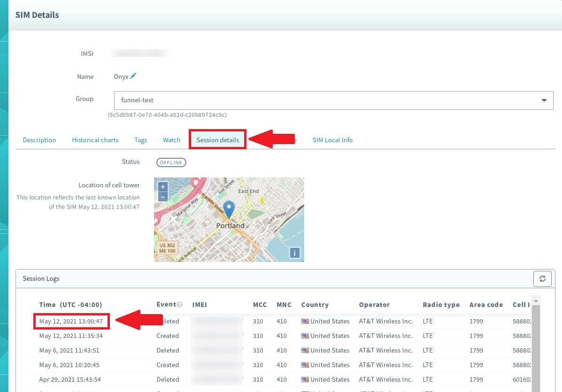
Task: Click the MNC column header
Action: (x=284, y=305)
